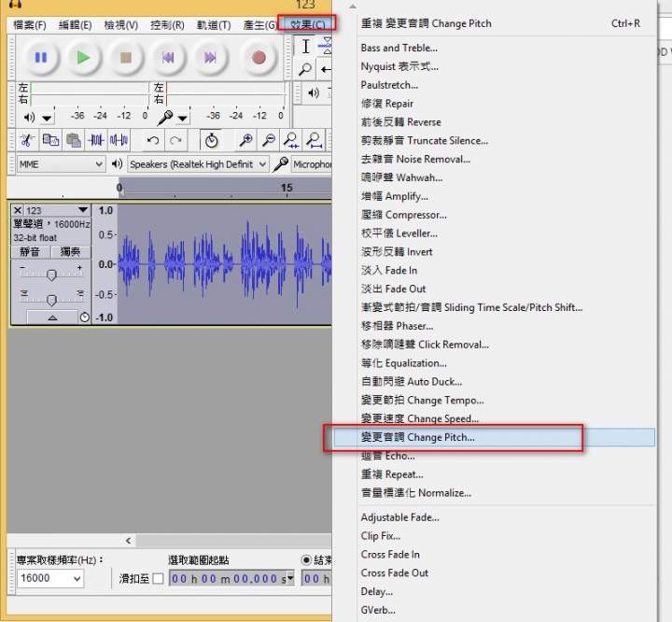The width and height of the screenshot is (672, 622).
Task: Choose 淡入 Fade In effect
Action: 494,270
